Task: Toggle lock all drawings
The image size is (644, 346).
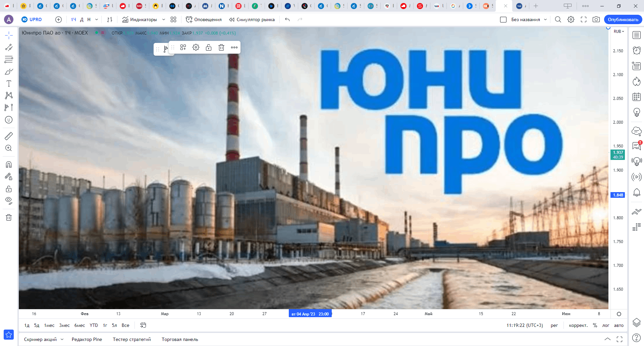Action: [9, 189]
